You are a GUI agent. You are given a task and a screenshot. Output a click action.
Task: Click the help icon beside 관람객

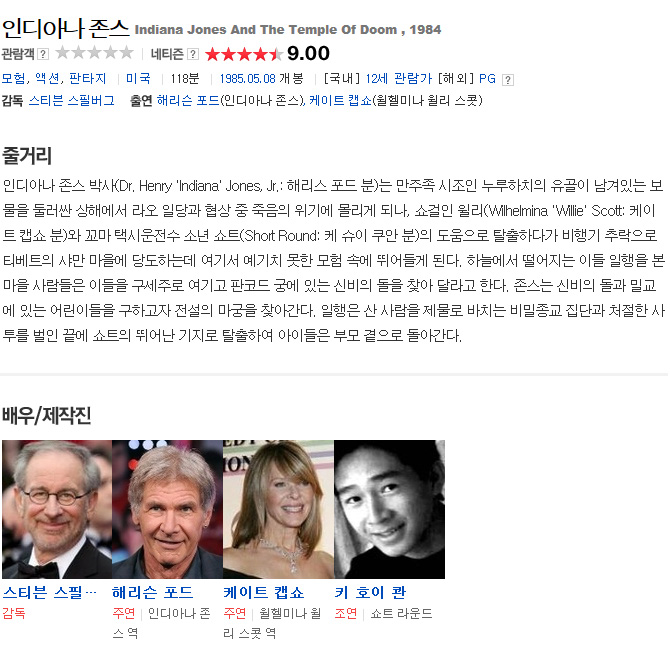[43, 54]
